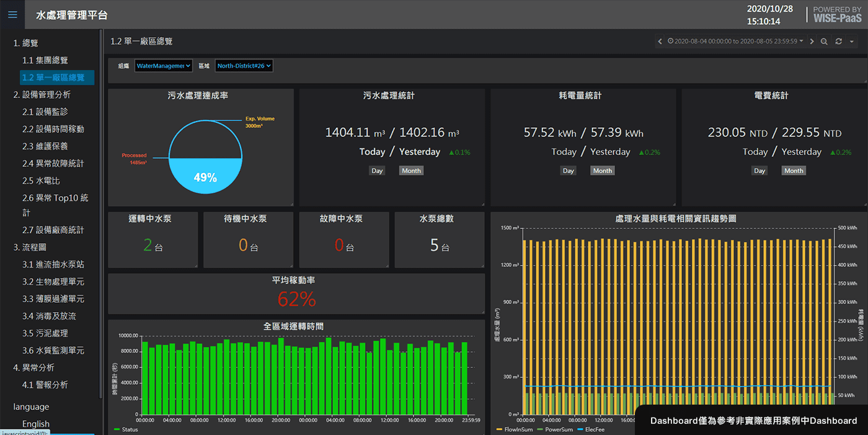Open the North-District#26 region dropdown
This screenshot has height=435, width=868.
point(244,66)
